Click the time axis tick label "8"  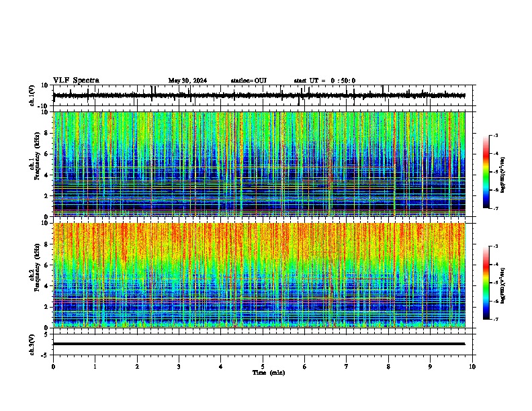point(388,367)
